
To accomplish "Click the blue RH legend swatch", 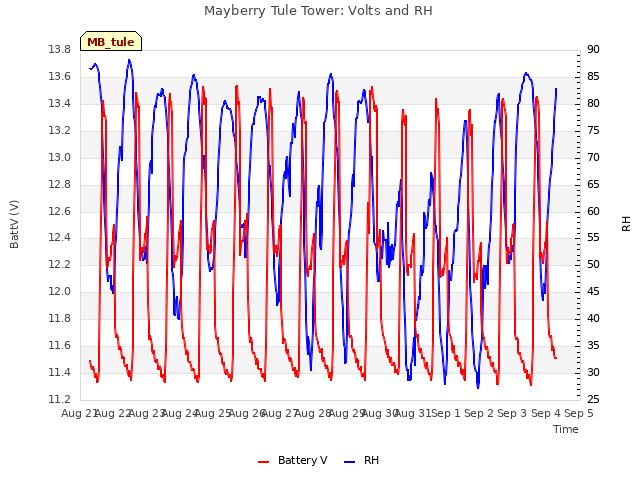I will click(x=350, y=462).
